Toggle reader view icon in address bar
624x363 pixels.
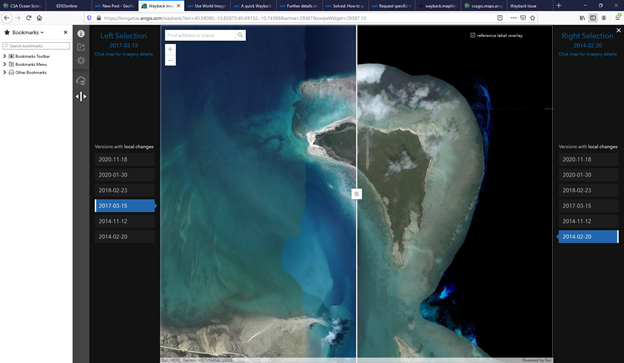point(500,18)
